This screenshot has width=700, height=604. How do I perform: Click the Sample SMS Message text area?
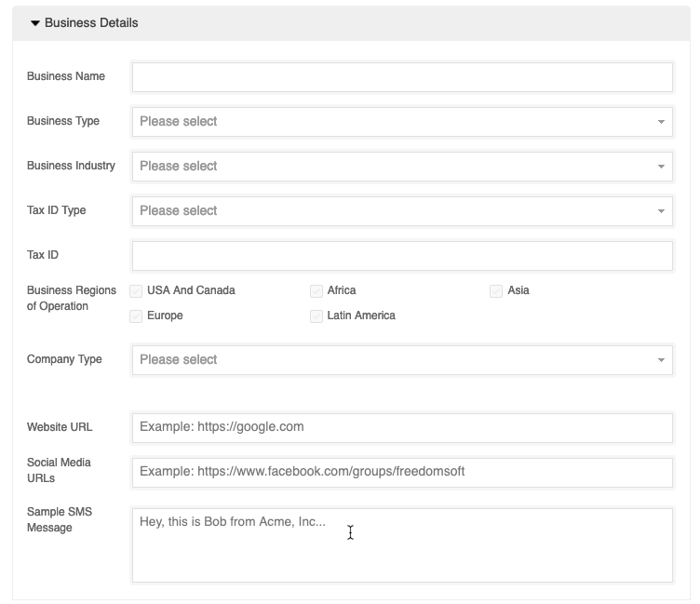point(402,545)
